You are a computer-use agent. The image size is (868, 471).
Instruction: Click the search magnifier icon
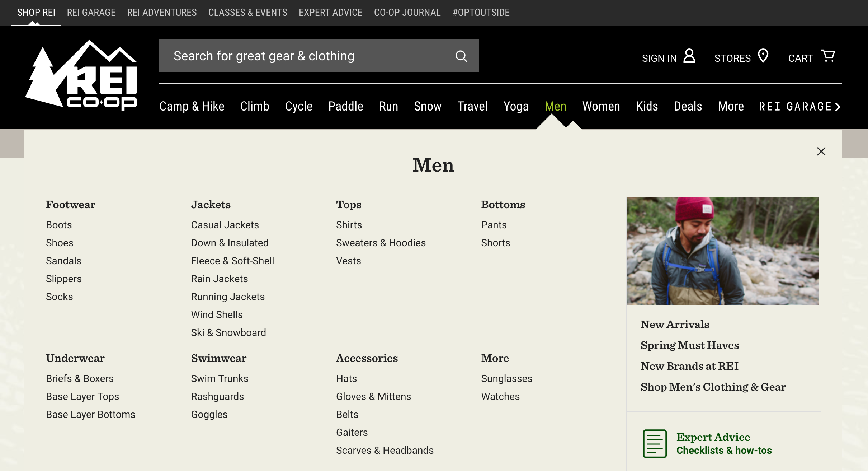pos(461,56)
